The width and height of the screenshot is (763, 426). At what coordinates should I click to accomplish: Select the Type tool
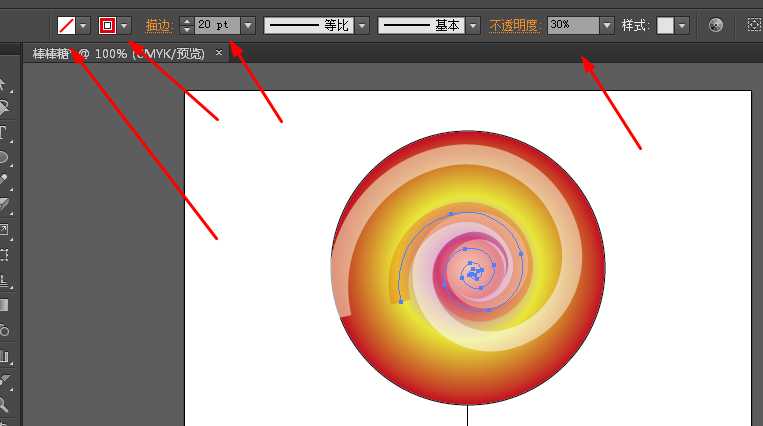click(x=4, y=132)
